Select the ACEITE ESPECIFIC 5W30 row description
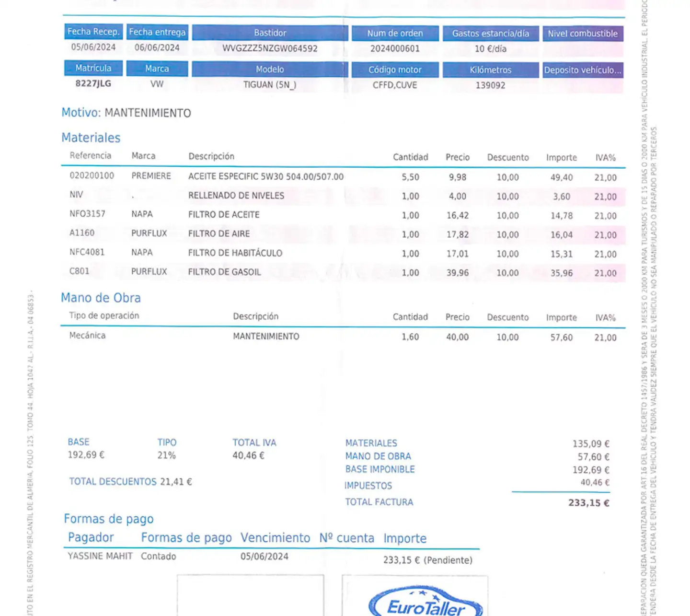The image size is (690, 616). click(x=266, y=176)
